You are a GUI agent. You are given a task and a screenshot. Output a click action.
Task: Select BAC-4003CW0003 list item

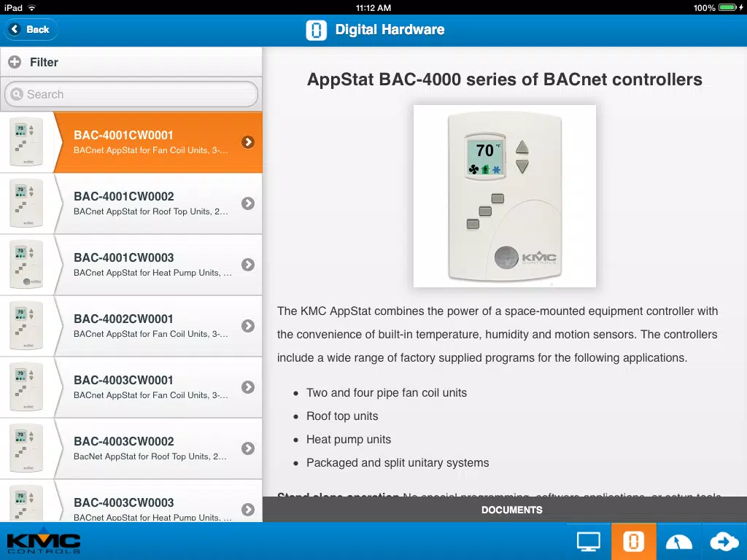pyautogui.click(x=131, y=501)
